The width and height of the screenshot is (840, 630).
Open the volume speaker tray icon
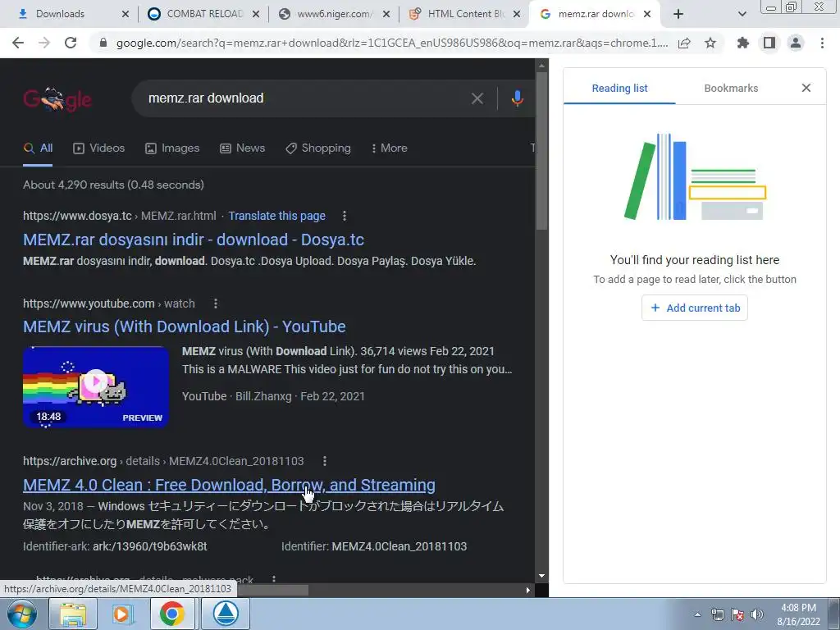(757, 614)
